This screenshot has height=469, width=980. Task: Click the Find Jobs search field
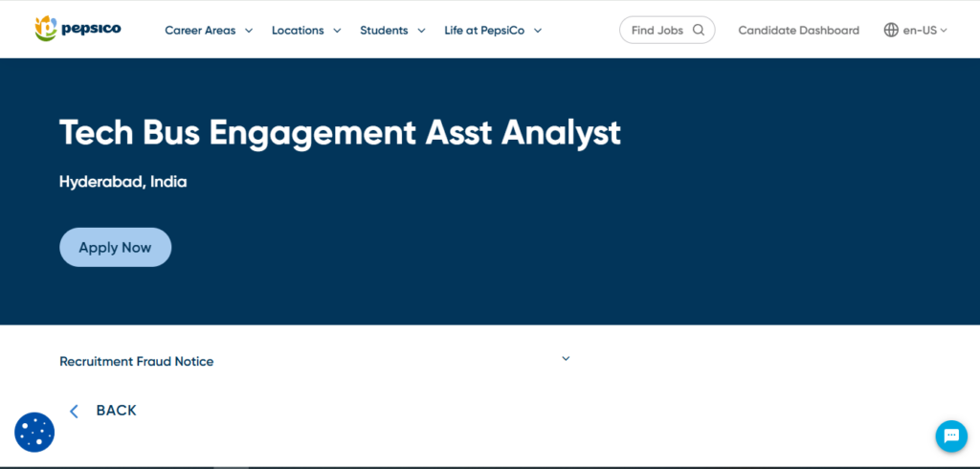(x=667, y=30)
